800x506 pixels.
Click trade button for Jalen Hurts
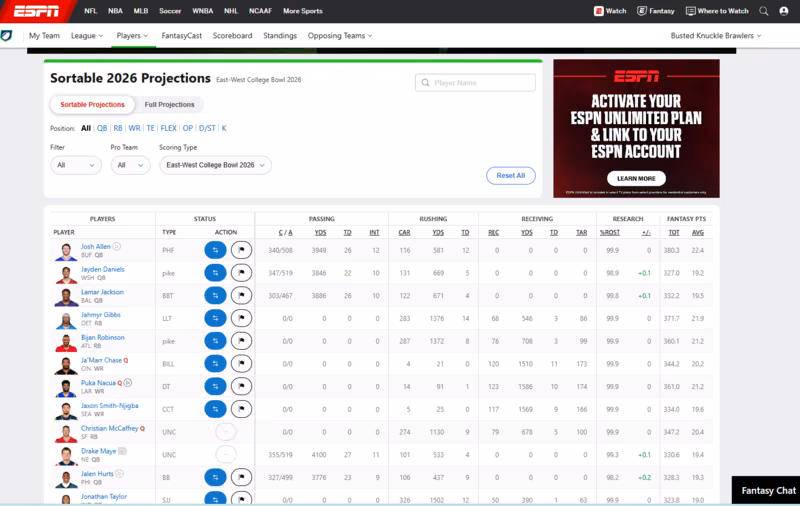click(215, 477)
